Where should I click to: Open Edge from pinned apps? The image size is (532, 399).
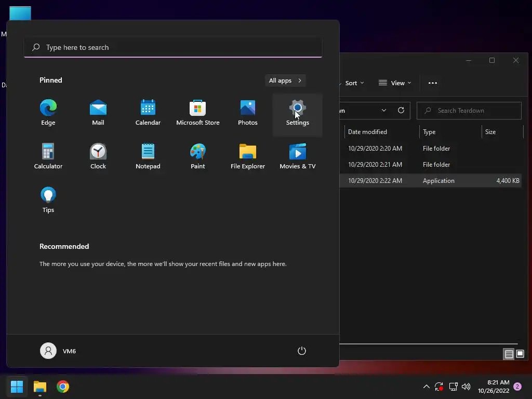click(48, 113)
